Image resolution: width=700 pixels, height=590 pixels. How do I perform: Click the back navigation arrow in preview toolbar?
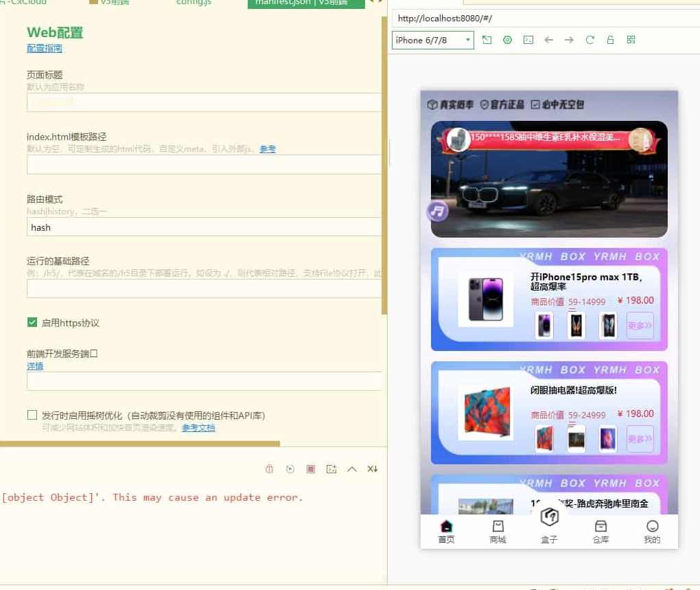(x=548, y=40)
